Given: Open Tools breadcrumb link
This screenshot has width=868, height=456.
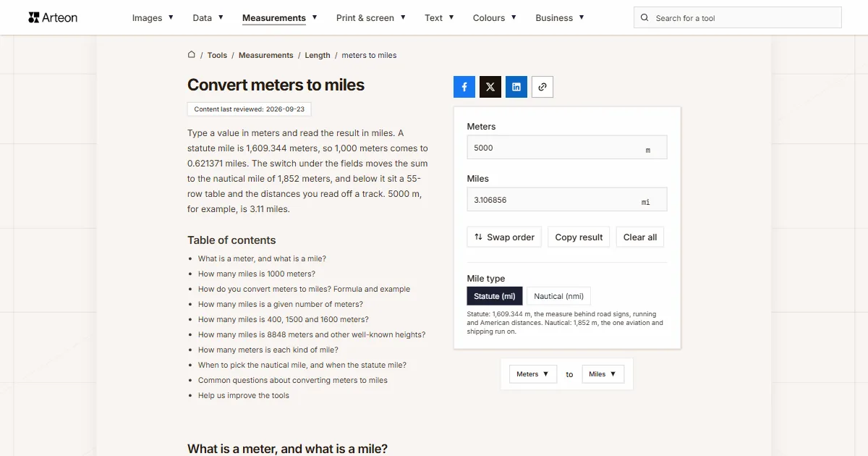Looking at the screenshot, I should [x=217, y=55].
